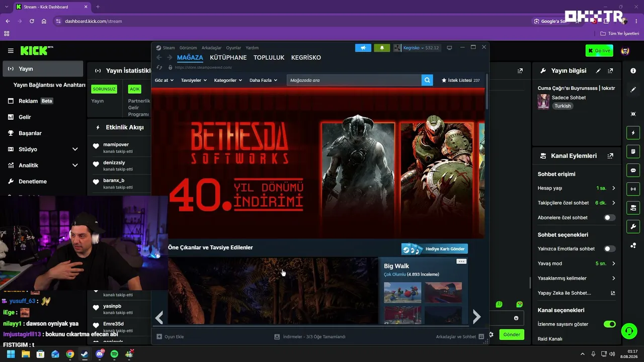The width and height of the screenshot is (644, 362).
Task: Open the Arkadaşlar menu in Steam
Action: click(211, 48)
